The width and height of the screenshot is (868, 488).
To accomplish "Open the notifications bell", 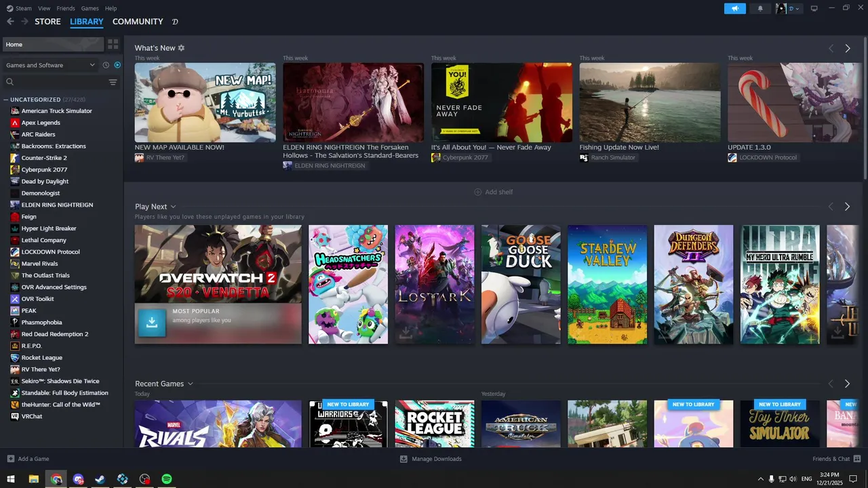I will coord(759,8).
